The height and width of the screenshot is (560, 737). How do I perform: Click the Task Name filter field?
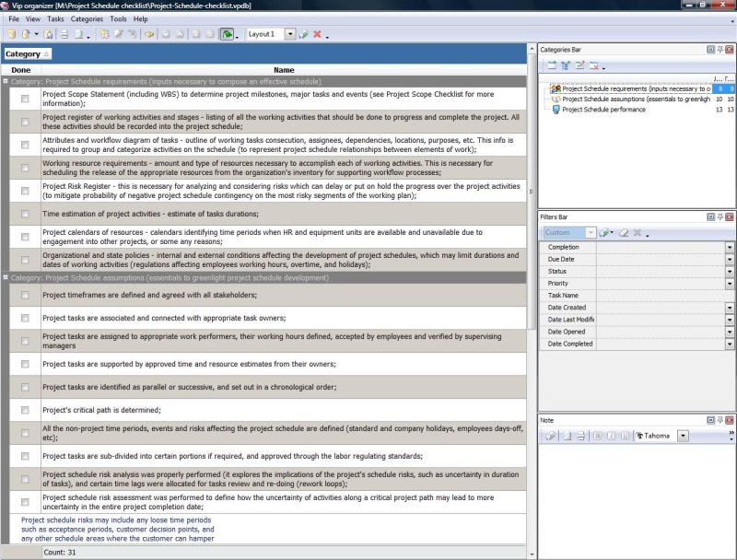pos(659,296)
